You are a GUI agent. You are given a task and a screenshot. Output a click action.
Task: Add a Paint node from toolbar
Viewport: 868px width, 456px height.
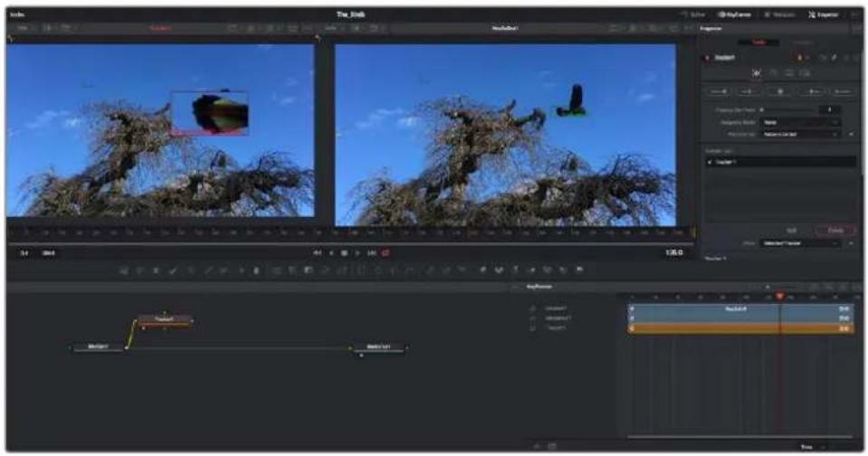(x=173, y=270)
